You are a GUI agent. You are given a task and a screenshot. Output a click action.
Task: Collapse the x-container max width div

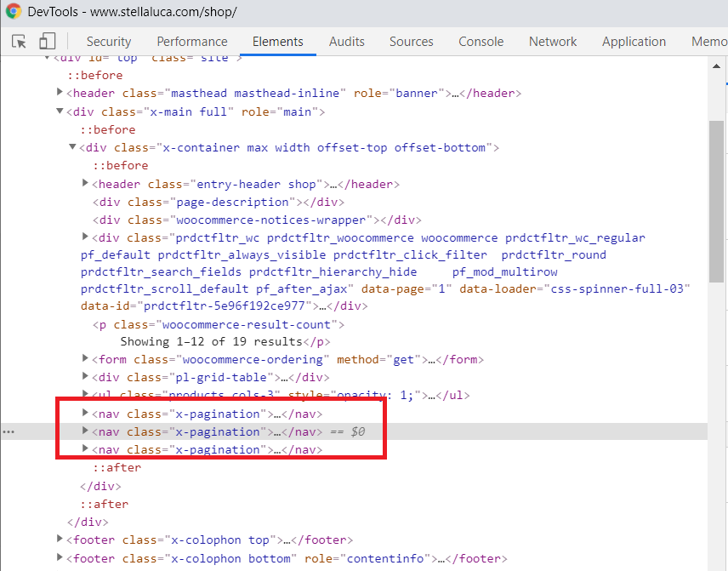72,146
